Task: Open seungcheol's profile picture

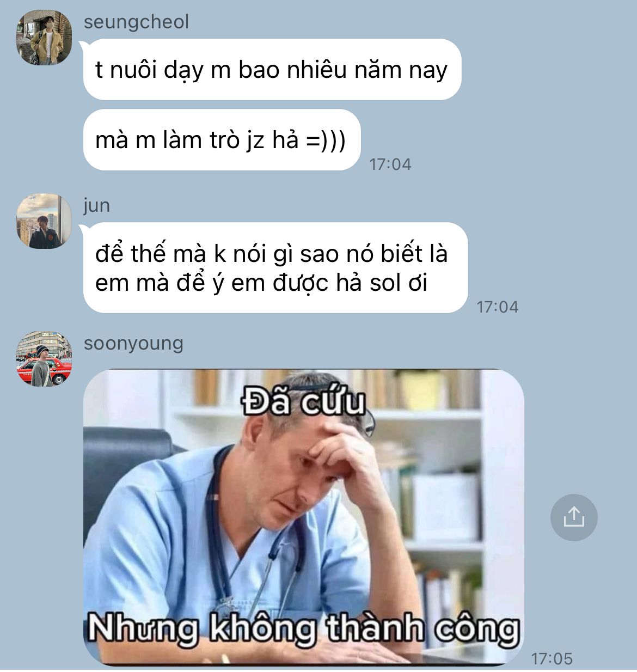Action: coord(44,38)
